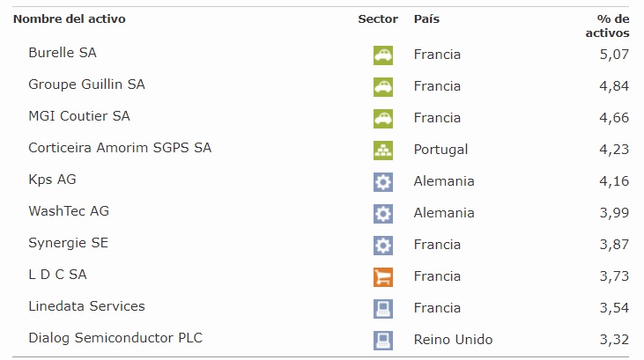The width and height of the screenshot is (644, 360).
Task: Open the Burelle SA holding link
Action: pyautogui.click(x=63, y=53)
